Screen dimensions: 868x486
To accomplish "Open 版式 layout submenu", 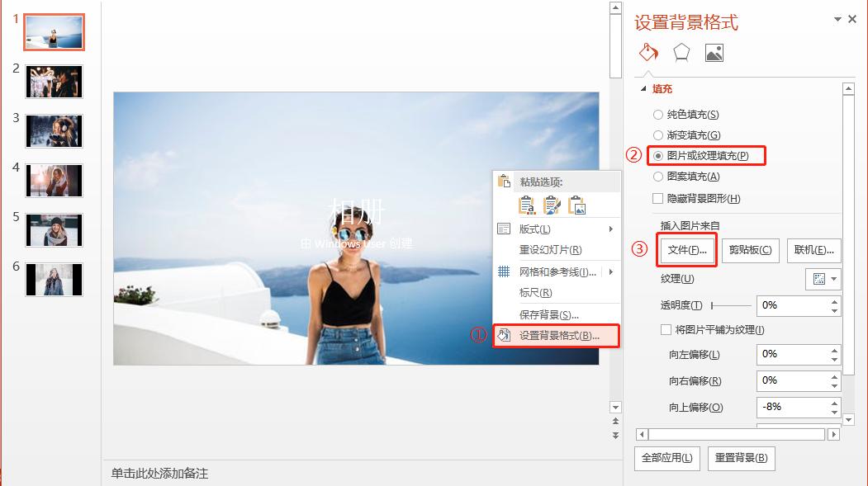I will (x=557, y=229).
